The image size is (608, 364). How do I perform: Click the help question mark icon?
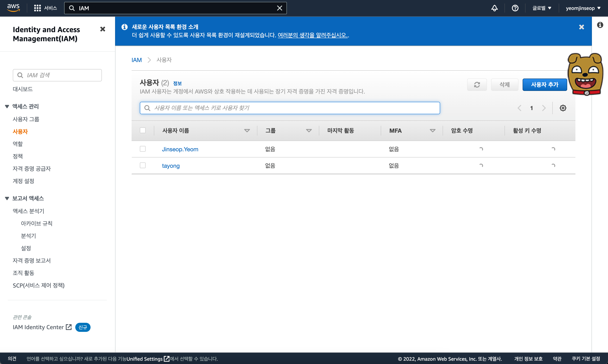515,8
